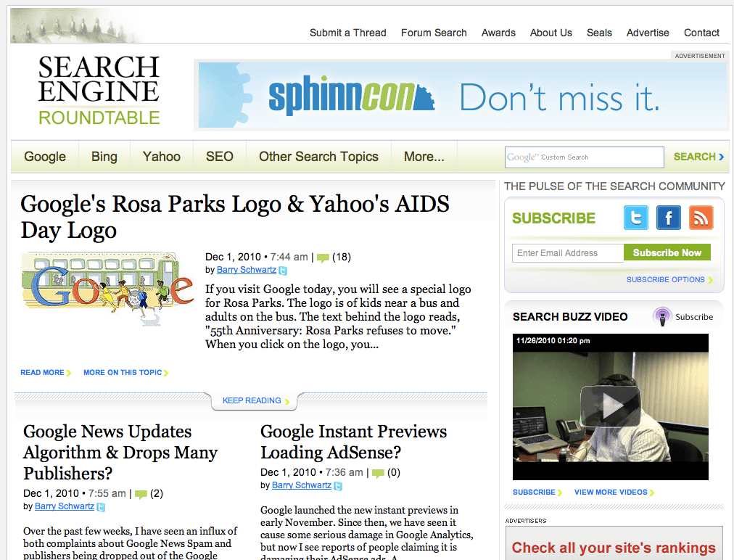Click the (18) comment count

click(x=342, y=257)
